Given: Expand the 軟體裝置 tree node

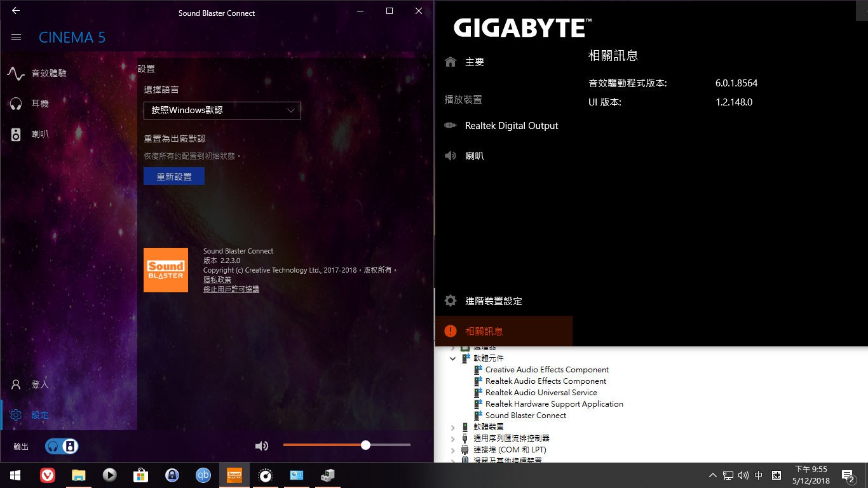Looking at the screenshot, I should click(453, 427).
